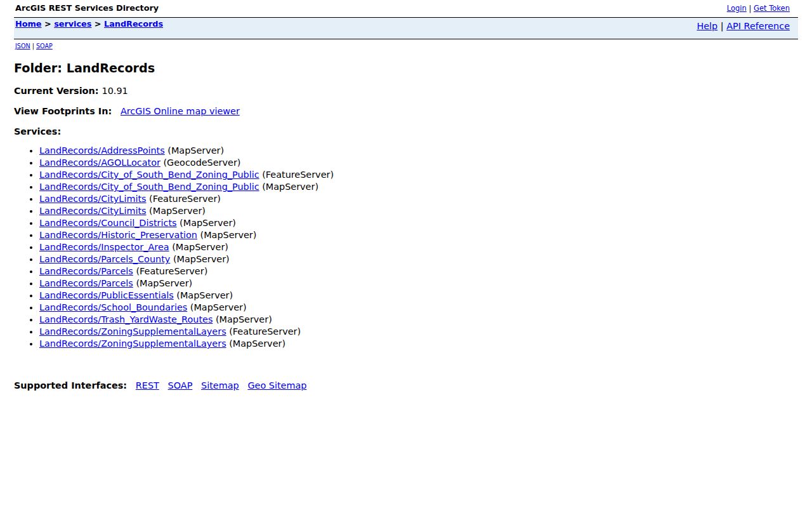This screenshot has height=508, width=812.
Task: Open the Help link
Action: pyautogui.click(x=707, y=26)
